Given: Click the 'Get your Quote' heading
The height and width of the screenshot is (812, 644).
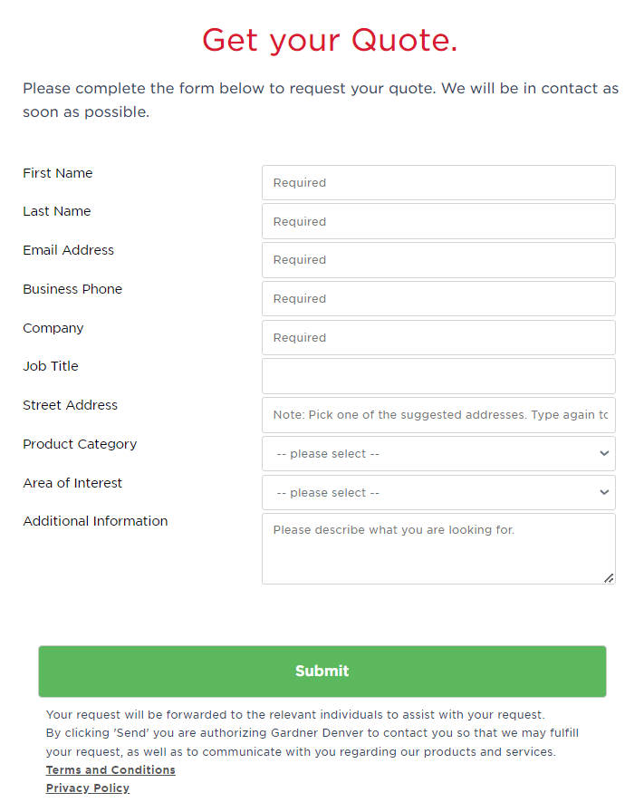Looking at the screenshot, I should click(x=330, y=40).
